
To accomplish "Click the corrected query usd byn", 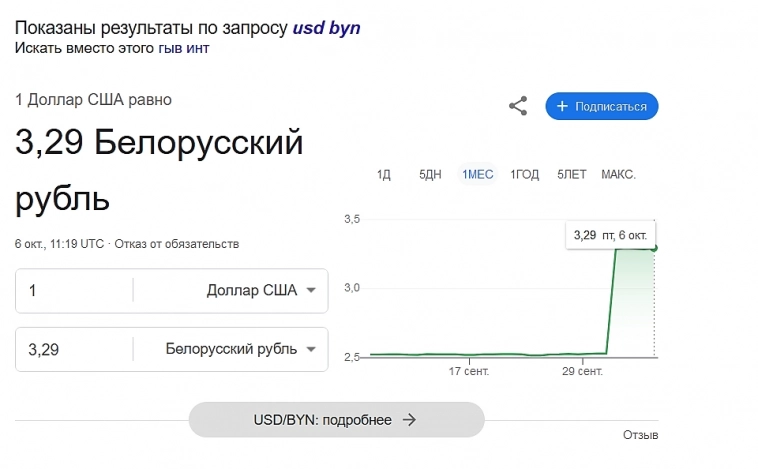I will pos(326,28).
